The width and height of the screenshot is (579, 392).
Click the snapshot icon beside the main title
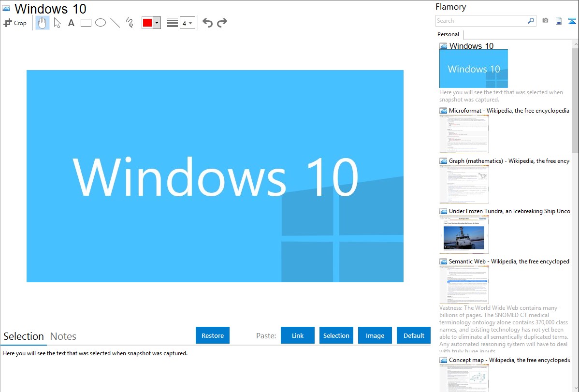pyautogui.click(x=6, y=9)
